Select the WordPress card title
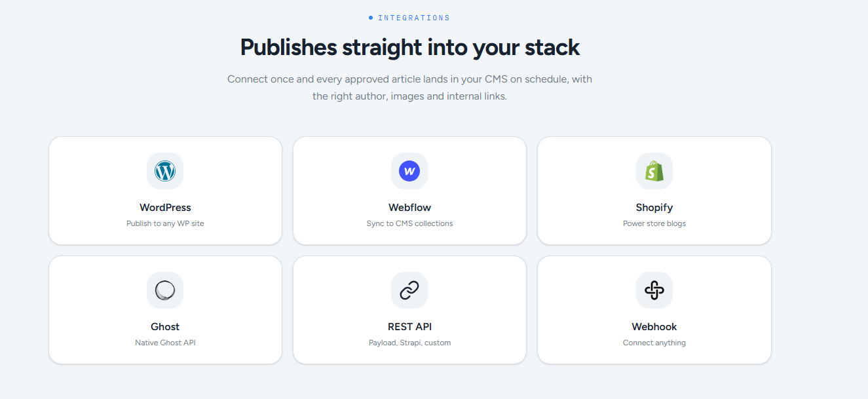Viewport: 868px width, 399px height. point(165,208)
